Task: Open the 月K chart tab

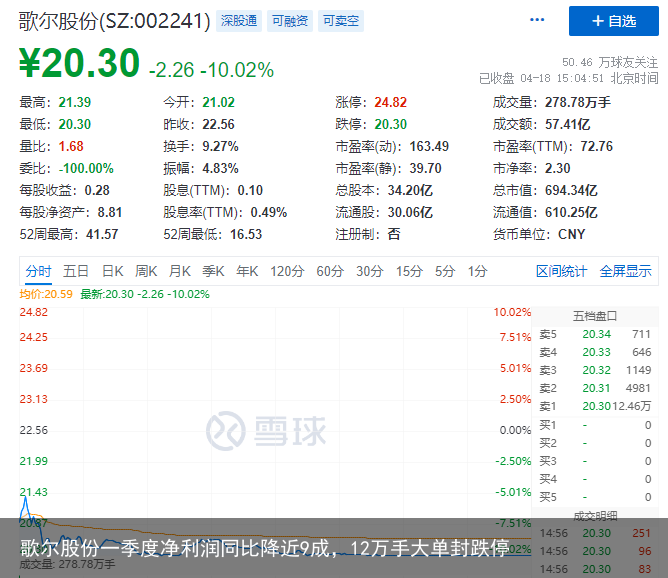Action: tap(179, 271)
